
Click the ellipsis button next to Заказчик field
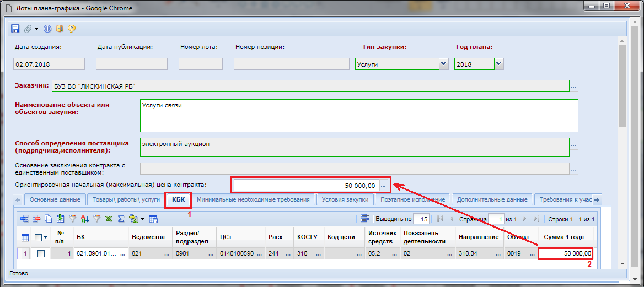(x=574, y=86)
